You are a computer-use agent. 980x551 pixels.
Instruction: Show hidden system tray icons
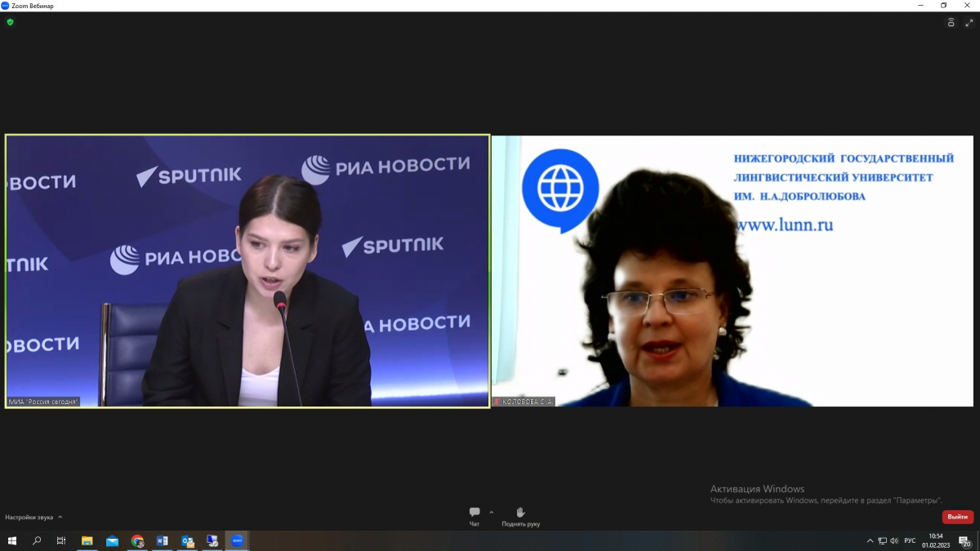coord(870,540)
